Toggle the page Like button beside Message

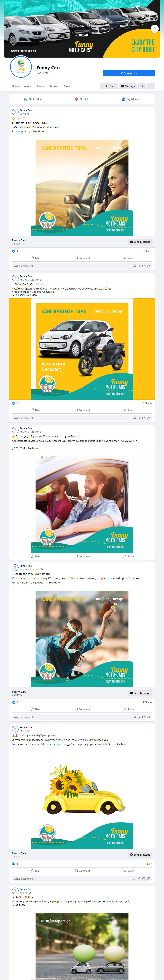pos(109,86)
